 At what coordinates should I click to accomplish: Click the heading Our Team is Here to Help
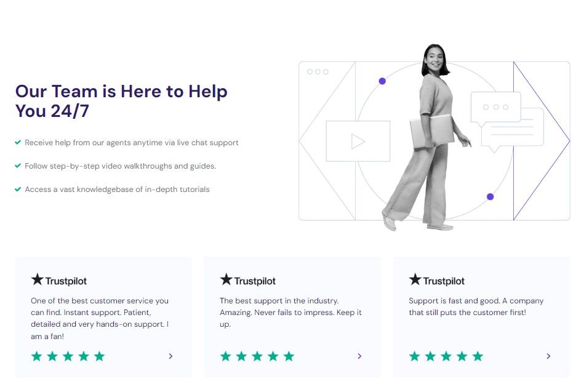tap(121, 101)
